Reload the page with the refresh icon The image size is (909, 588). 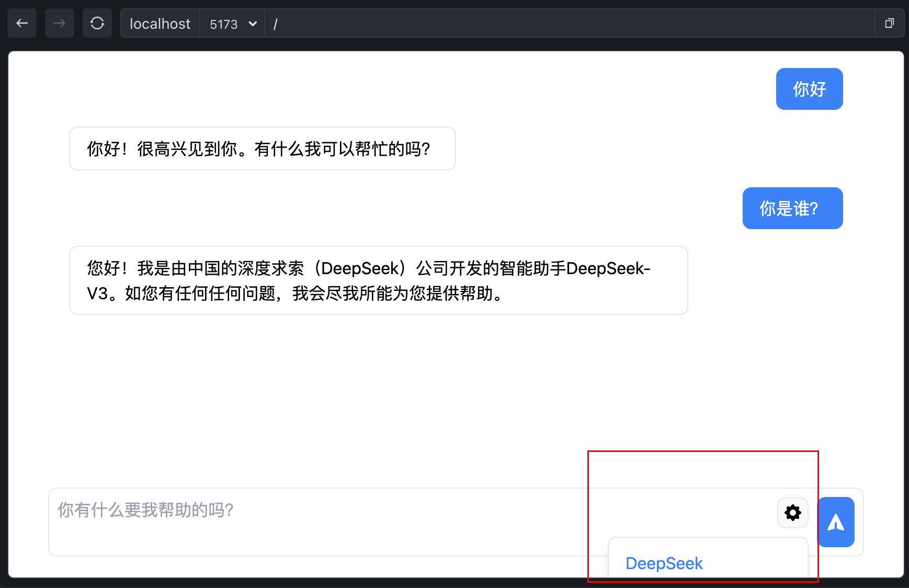coord(97,23)
